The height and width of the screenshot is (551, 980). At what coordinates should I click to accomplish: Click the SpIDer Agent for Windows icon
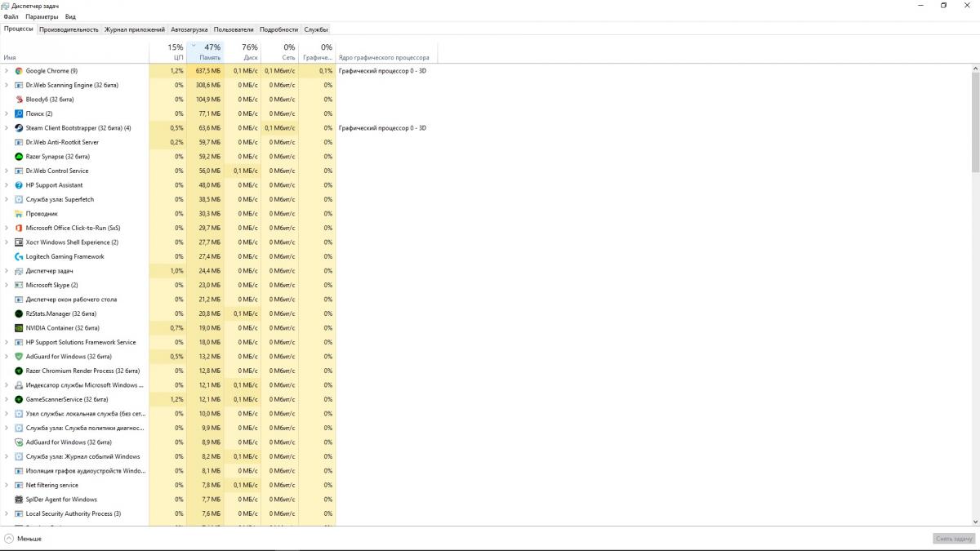pos(19,500)
